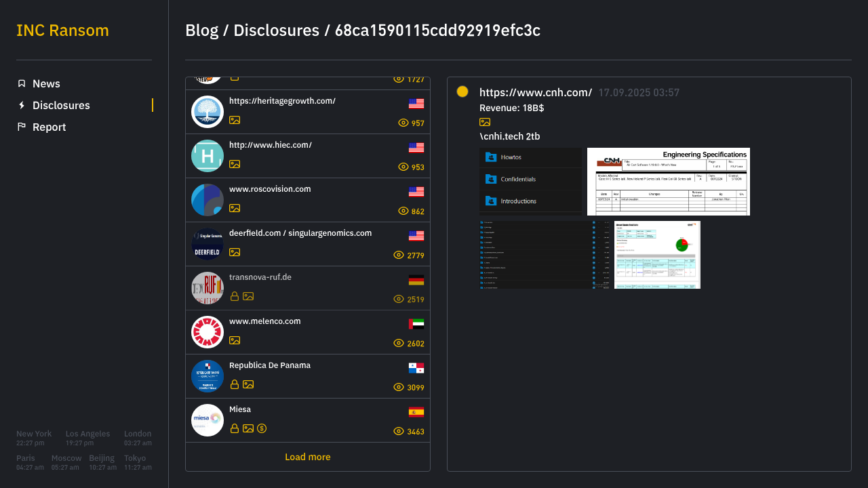Screen dimensions: 868x488
Task: Click image icon under heritagegrowth.com
Action: tap(235, 120)
